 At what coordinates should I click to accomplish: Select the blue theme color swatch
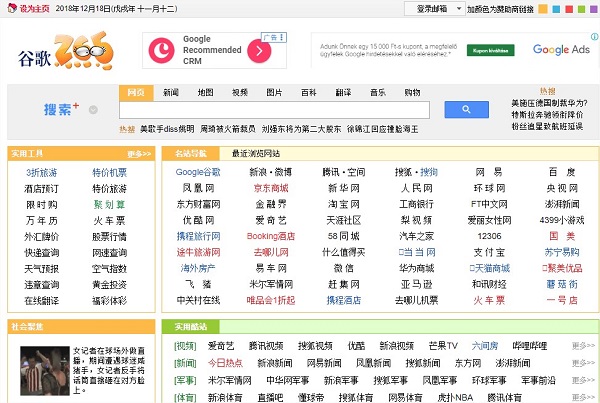click(556, 8)
